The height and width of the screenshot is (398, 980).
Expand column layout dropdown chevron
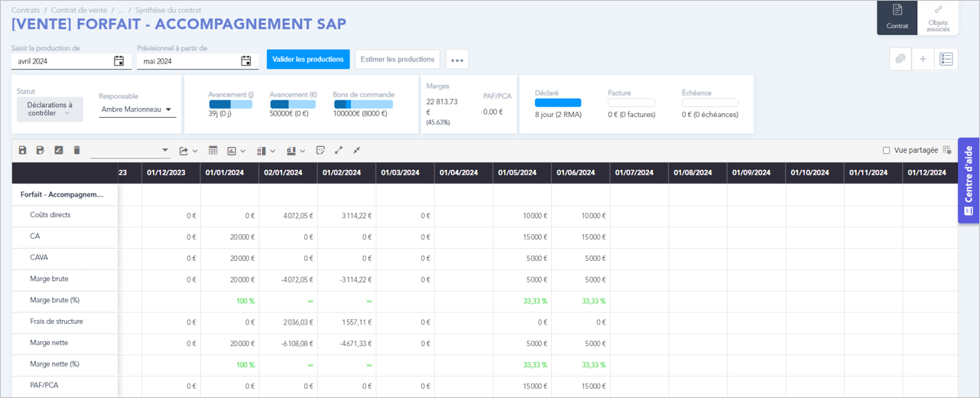coord(303,152)
